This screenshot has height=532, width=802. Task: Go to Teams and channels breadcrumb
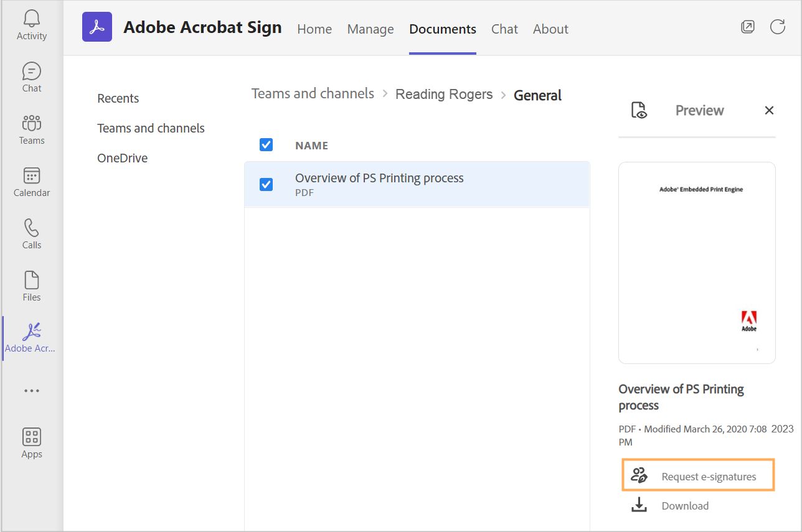313,94
